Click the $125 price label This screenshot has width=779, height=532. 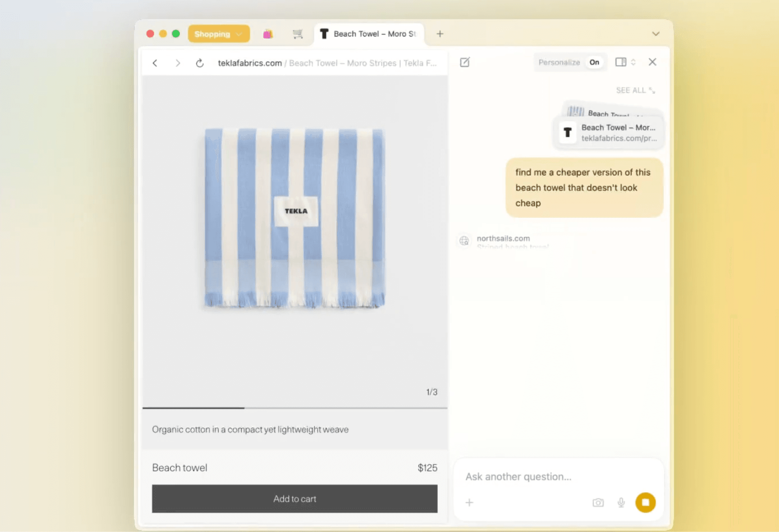428,468
